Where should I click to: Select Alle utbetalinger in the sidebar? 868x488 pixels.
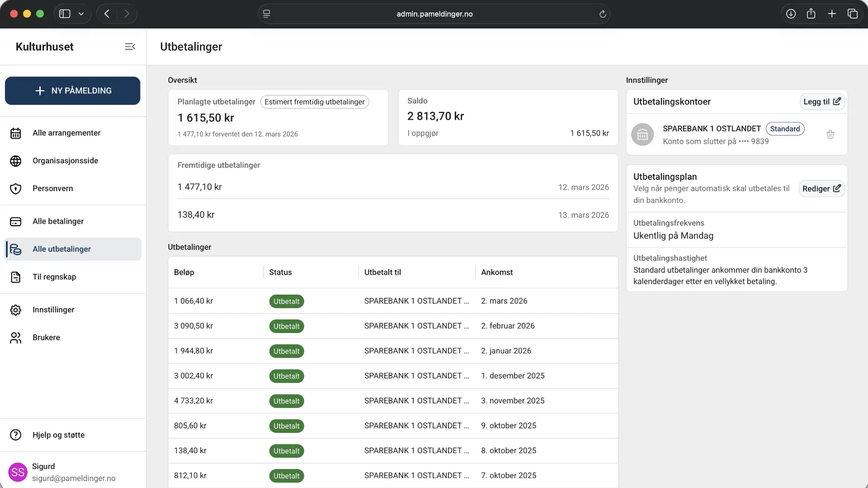[61, 249]
